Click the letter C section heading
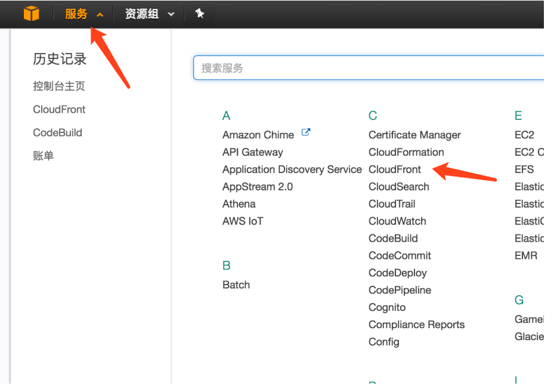Screen dimensions: 560x392 (x=373, y=116)
